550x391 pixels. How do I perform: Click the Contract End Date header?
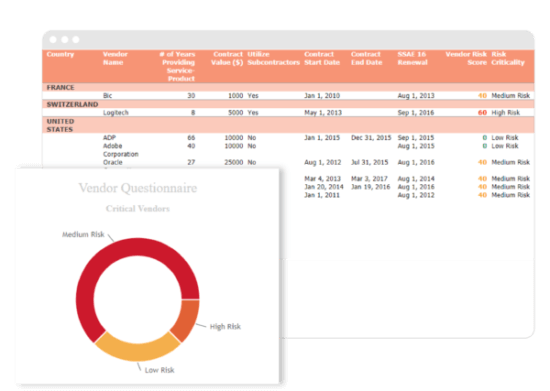(x=366, y=58)
